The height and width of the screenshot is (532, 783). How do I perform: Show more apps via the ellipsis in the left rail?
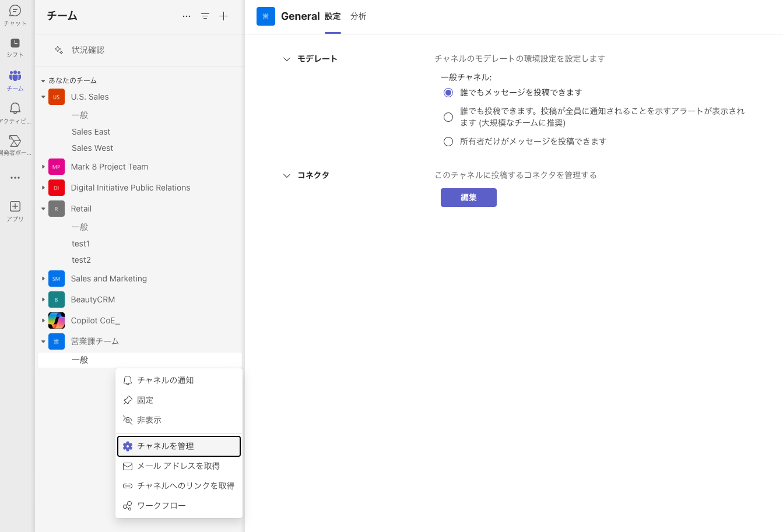click(15, 177)
